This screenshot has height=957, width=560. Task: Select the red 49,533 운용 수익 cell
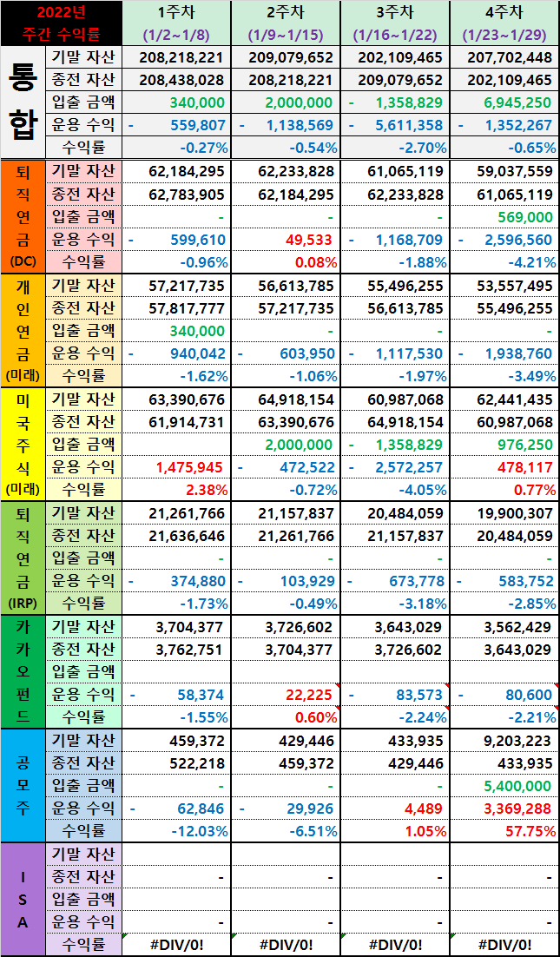tap(286, 240)
